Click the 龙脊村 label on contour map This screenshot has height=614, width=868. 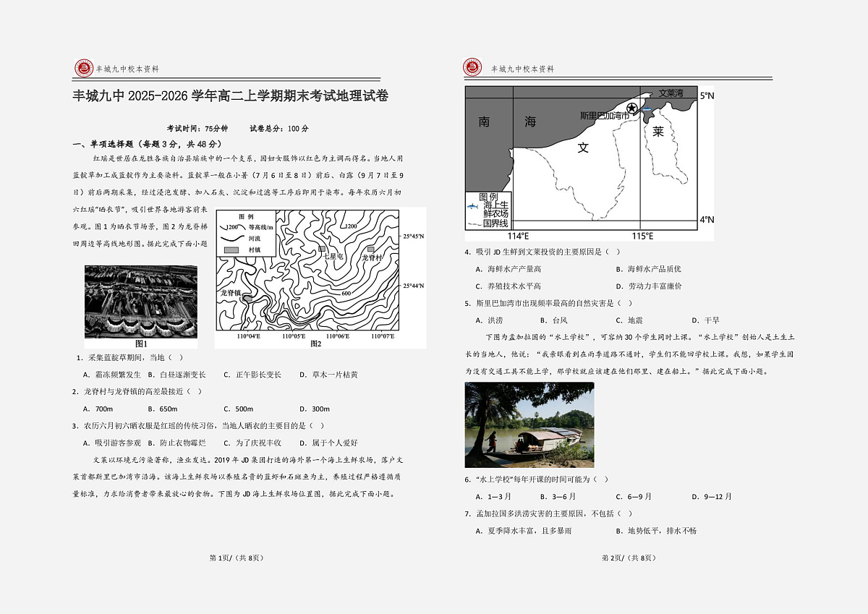(372, 257)
